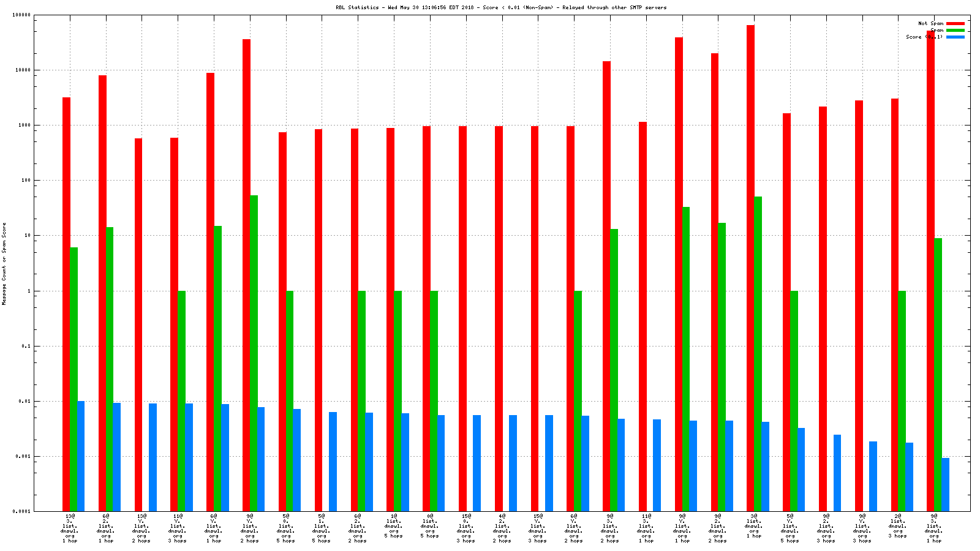Click the 100000 tick label on the y-axis
980x551 pixels.
point(21,15)
